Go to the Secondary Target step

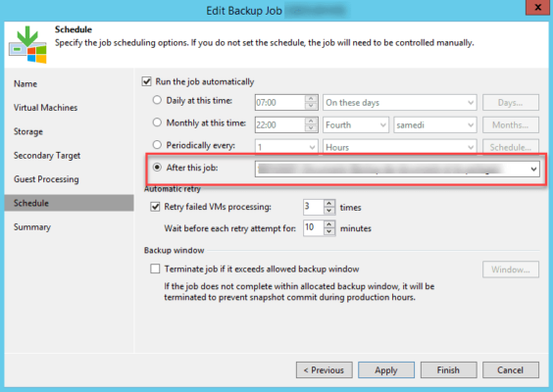click(47, 156)
